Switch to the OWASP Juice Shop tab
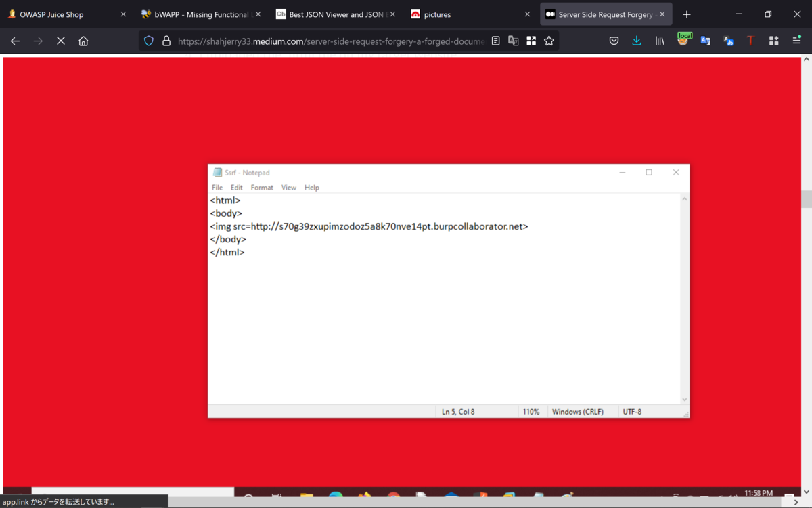Viewport: 812px width, 508px height. [66, 14]
